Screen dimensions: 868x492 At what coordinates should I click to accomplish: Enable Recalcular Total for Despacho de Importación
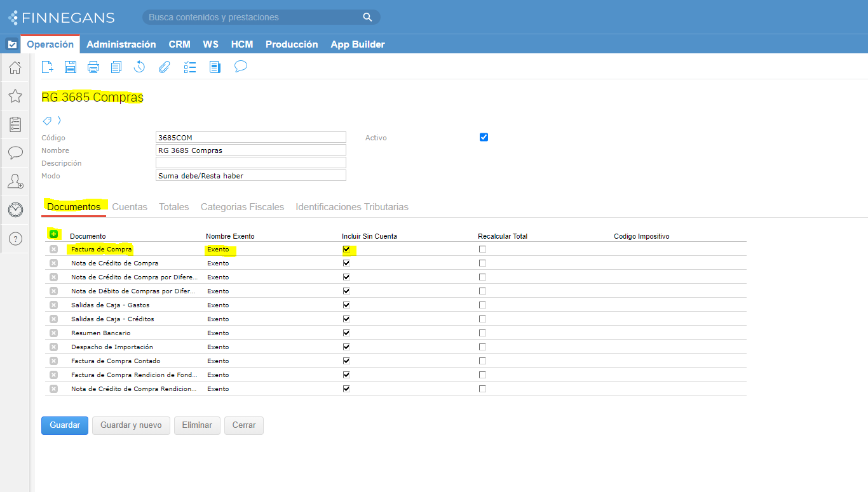482,347
